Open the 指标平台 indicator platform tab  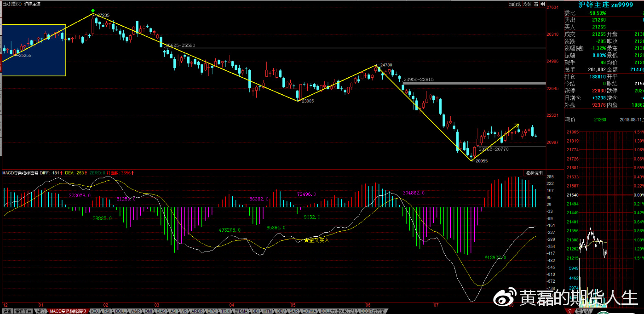pyautogui.click(x=23, y=311)
